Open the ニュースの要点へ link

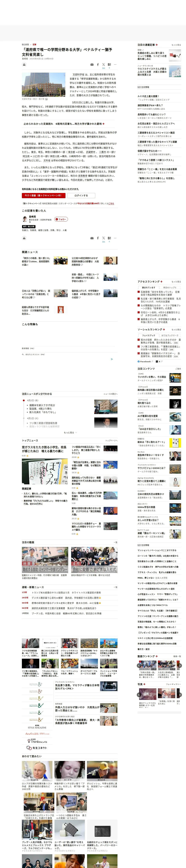pyautogui.click(x=110, y=394)
